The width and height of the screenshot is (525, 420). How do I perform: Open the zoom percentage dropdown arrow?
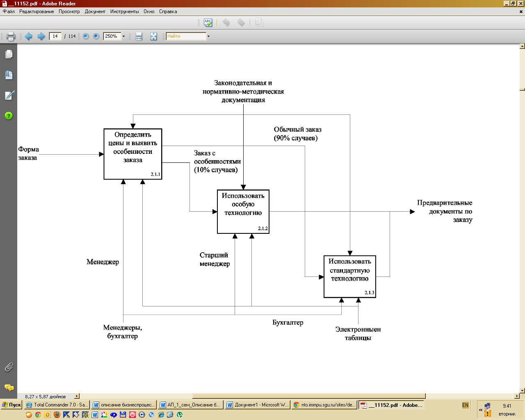123,37
